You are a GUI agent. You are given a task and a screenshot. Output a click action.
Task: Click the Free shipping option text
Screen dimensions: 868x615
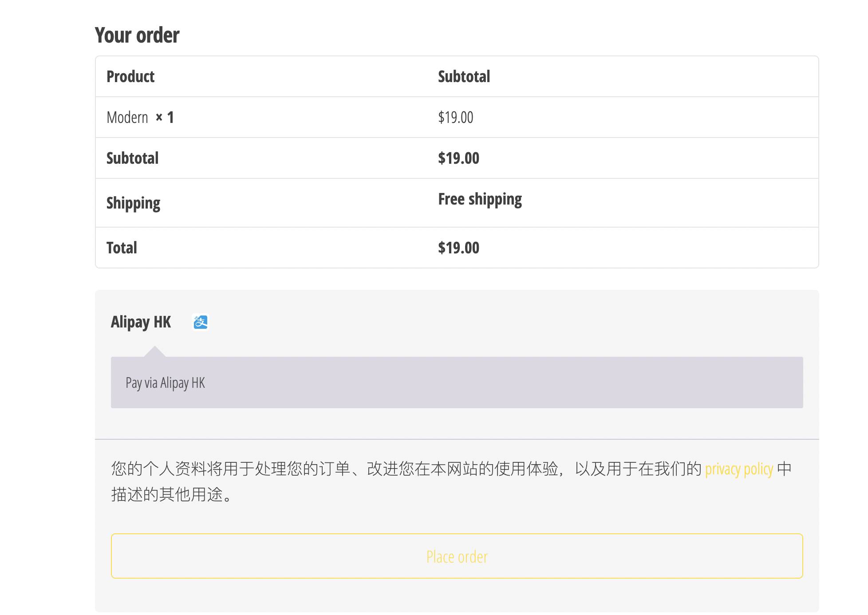point(480,199)
